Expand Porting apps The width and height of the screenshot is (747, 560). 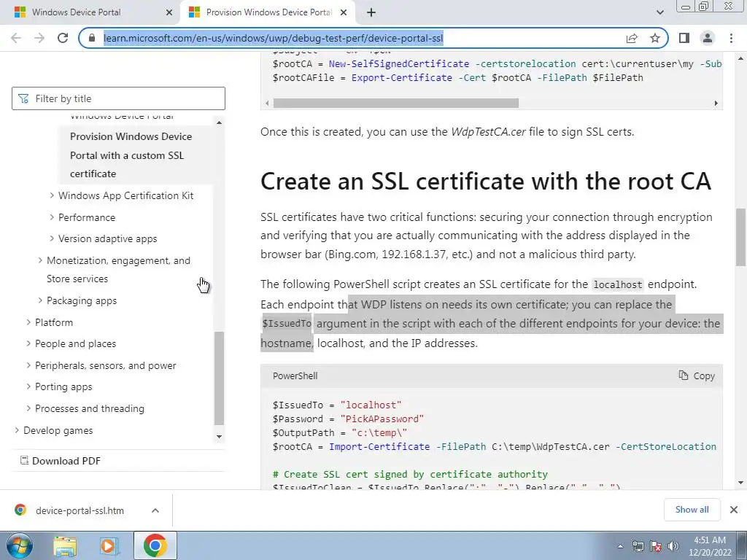[63, 387]
